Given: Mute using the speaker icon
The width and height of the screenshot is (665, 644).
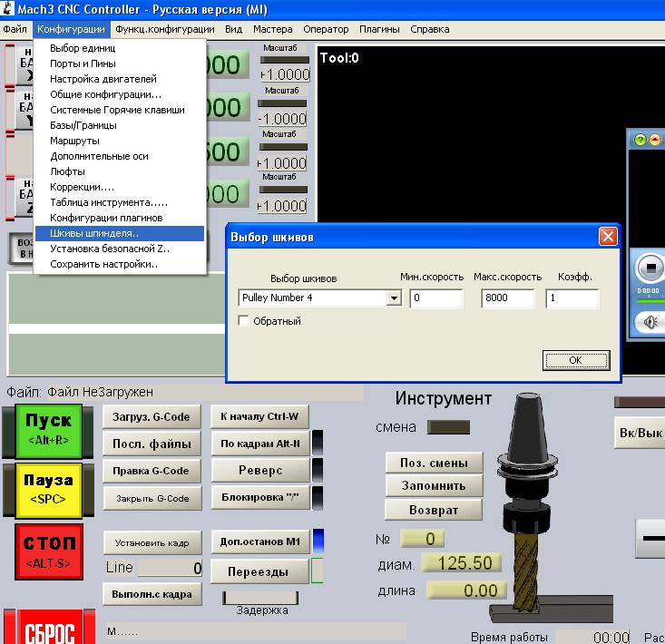Looking at the screenshot, I should (651, 321).
